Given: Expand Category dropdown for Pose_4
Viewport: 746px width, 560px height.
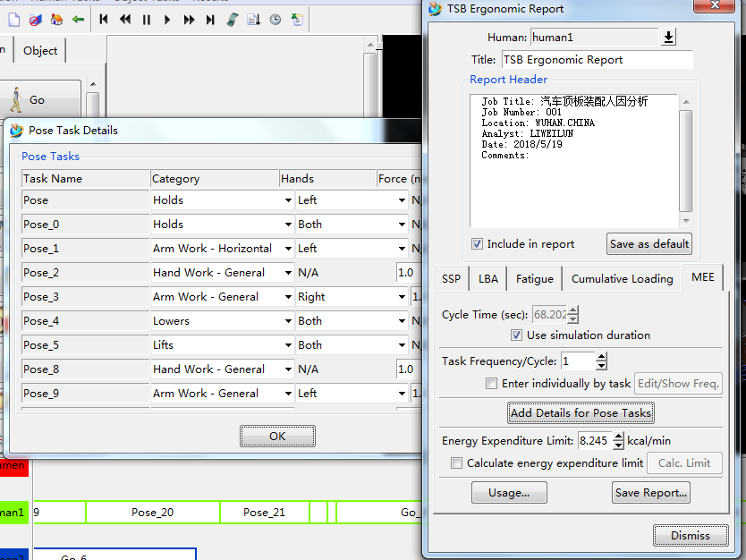Looking at the screenshot, I should pyautogui.click(x=287, y=321).
